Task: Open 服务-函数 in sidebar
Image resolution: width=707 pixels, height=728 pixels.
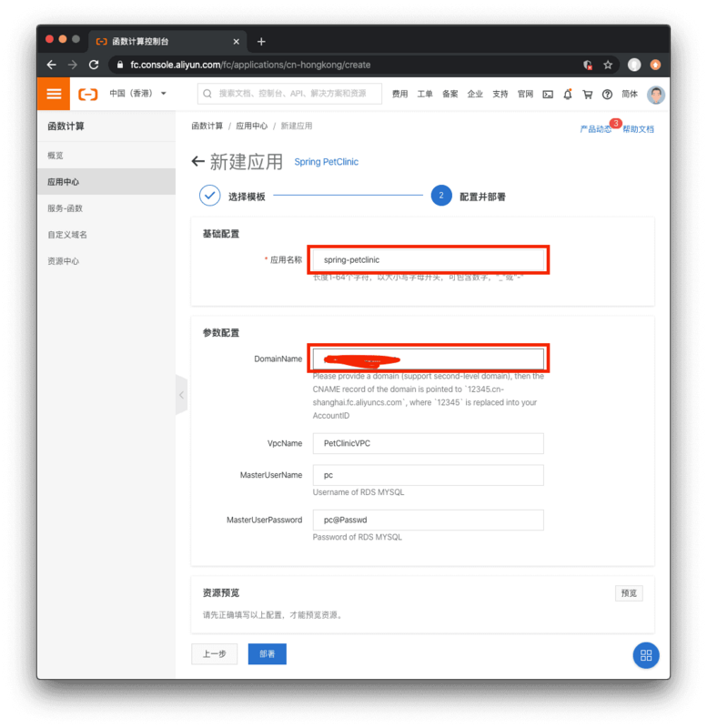Action: (x=106, y=208)
